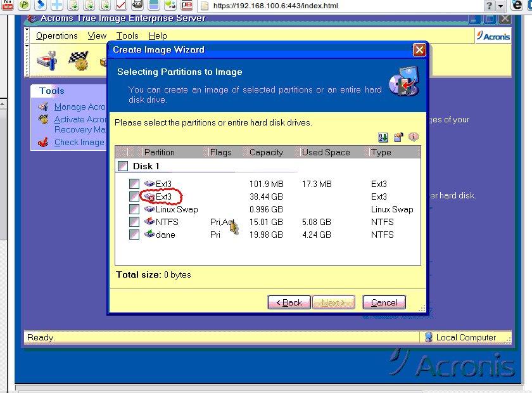
Task: Click the '101.9 MB' capacity value
Action: [x=267, y=184]
